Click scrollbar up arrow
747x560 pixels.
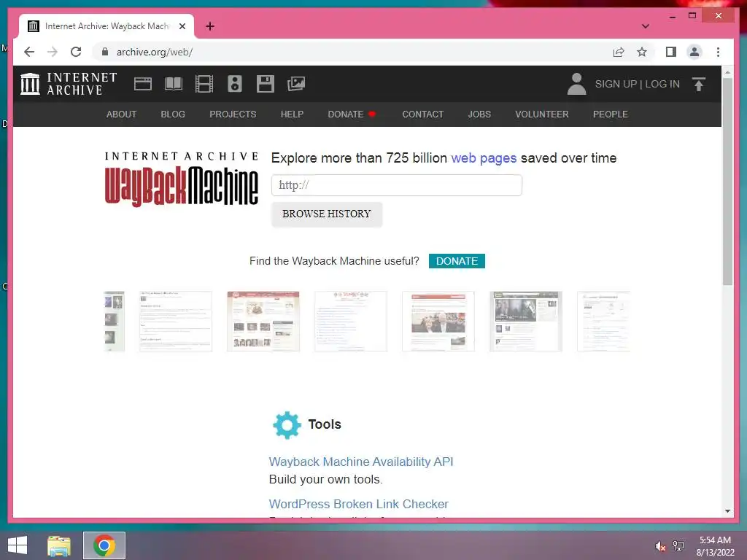coord(727,72)
